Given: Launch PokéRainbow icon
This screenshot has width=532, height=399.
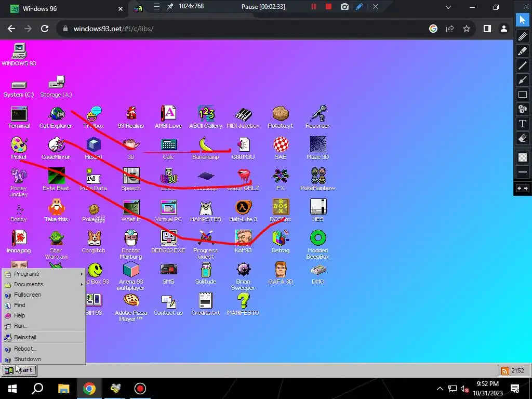Looking at the screenshot, I should pyautogui.click(x=317, y=179).
